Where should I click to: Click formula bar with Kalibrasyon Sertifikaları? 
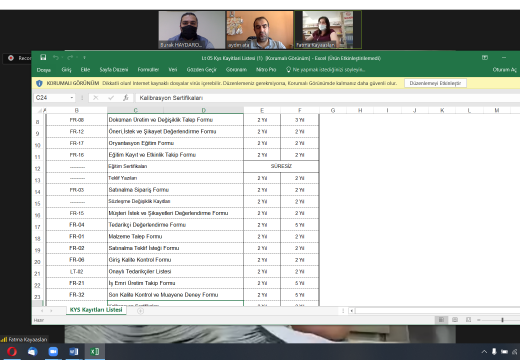click(328, 98)
